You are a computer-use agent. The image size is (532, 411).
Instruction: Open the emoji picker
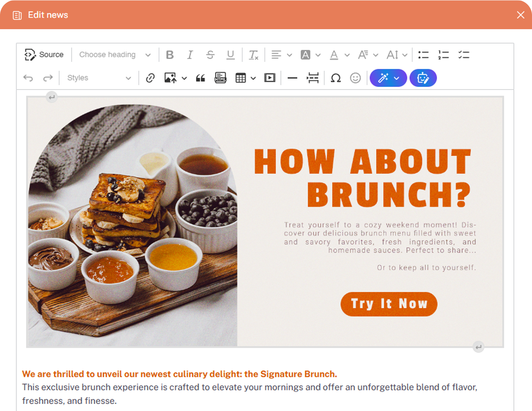coord(355,78)
